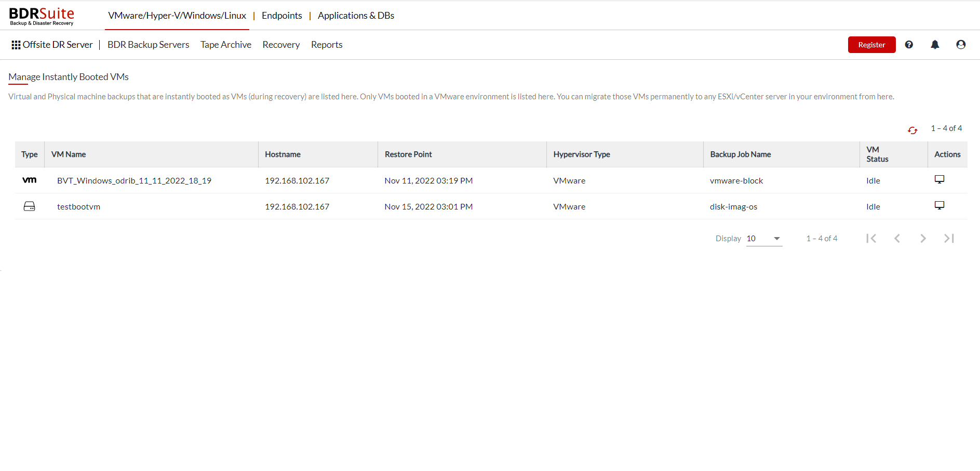The image size is (980, 471).
Task: Click the vm type icon for BVT_Windows row
Action: (30, 180)
